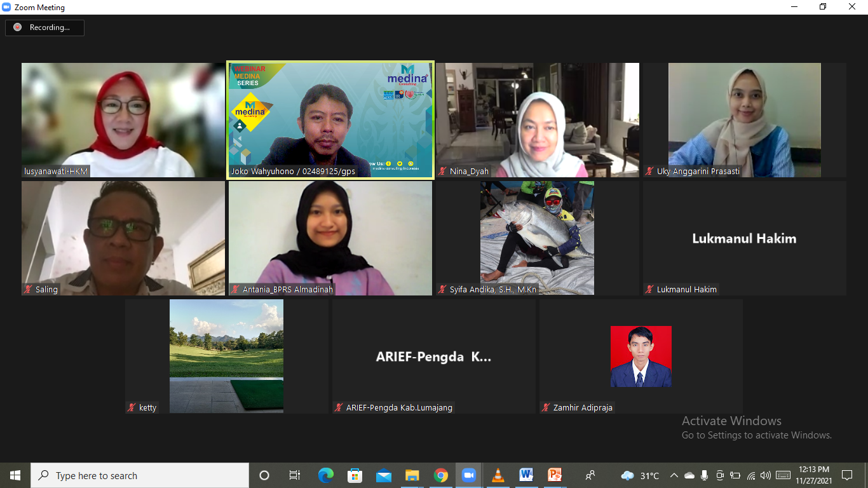
Task: Open the weather widget showing 31°C
Action: point(641,475)
